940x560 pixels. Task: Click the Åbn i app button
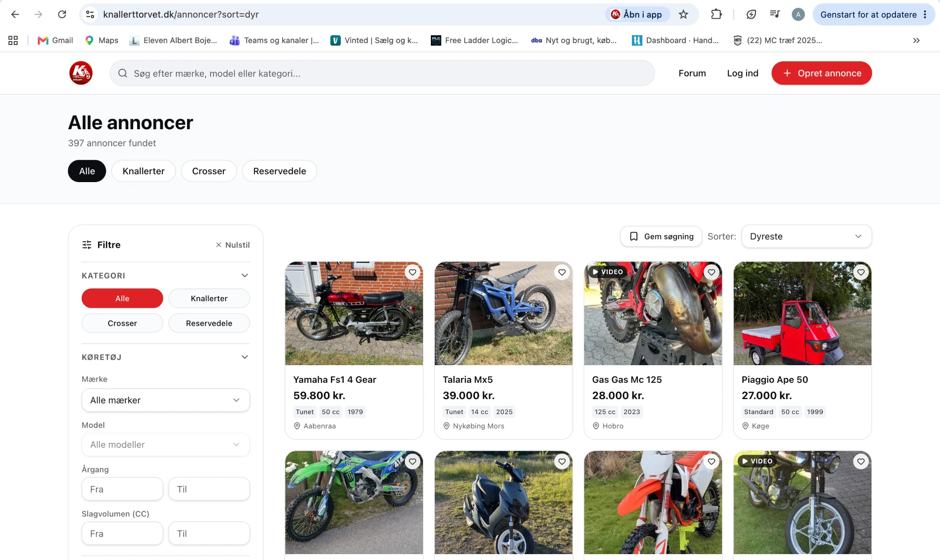click(636, 15)
